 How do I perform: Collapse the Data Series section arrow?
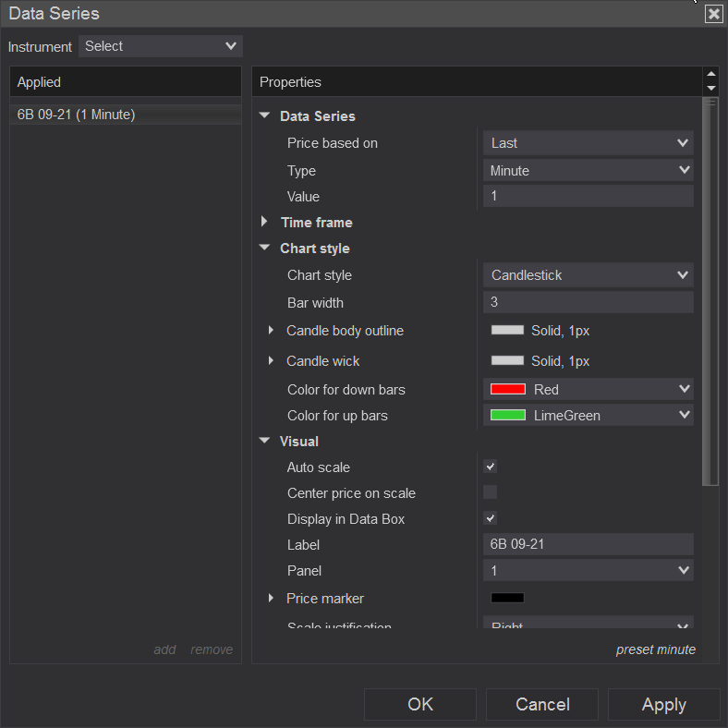coord(265,116)
